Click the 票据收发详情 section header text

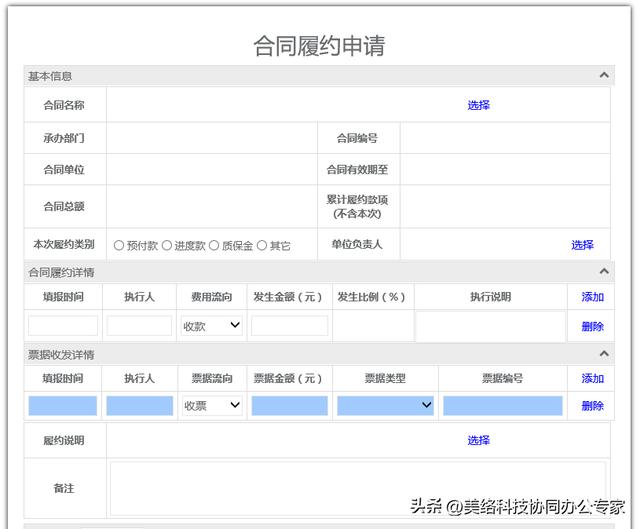click(x=61, y=355)
